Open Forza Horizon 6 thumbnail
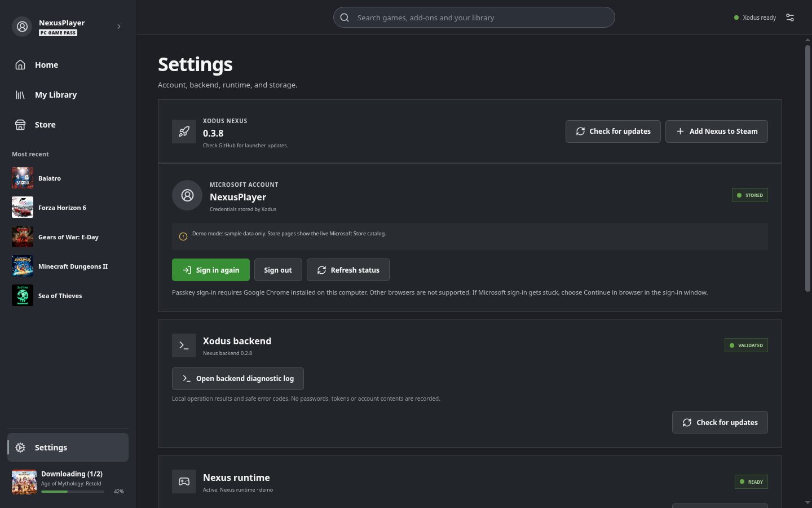The width and height of the screenshot is (812, 508). 23,208
